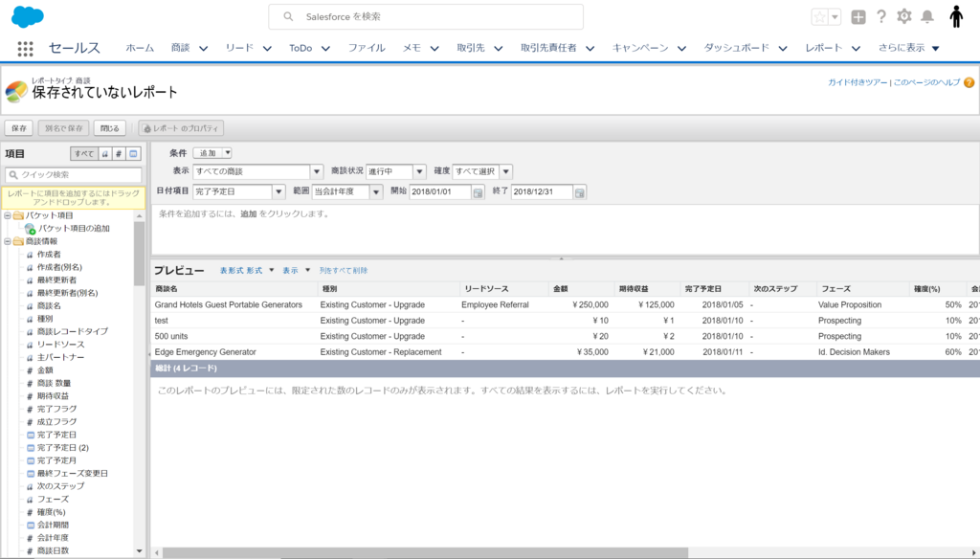Click the horizontal preview scrollbar
980x559 pixels.
pyautogui.click(x=425, y=552)
